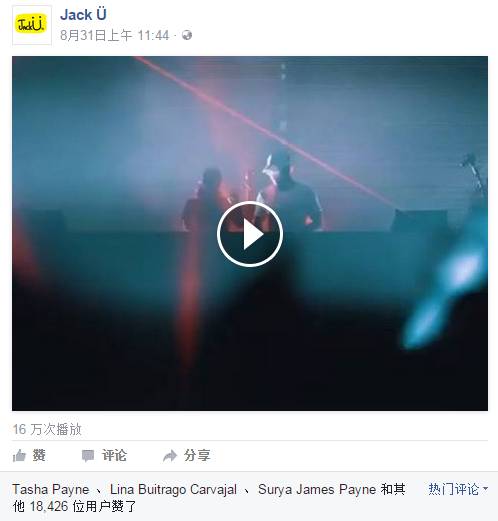Open the Jack Ü yellow profile logo
The width and height of the screenshot is (498, 521).
[32, 25]
